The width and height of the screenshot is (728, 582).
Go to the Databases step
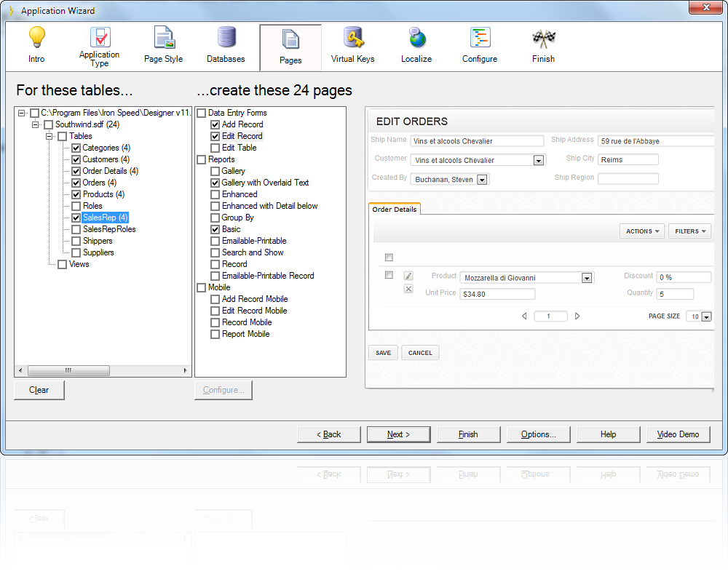pyautogui.click(x=226, y=44)
